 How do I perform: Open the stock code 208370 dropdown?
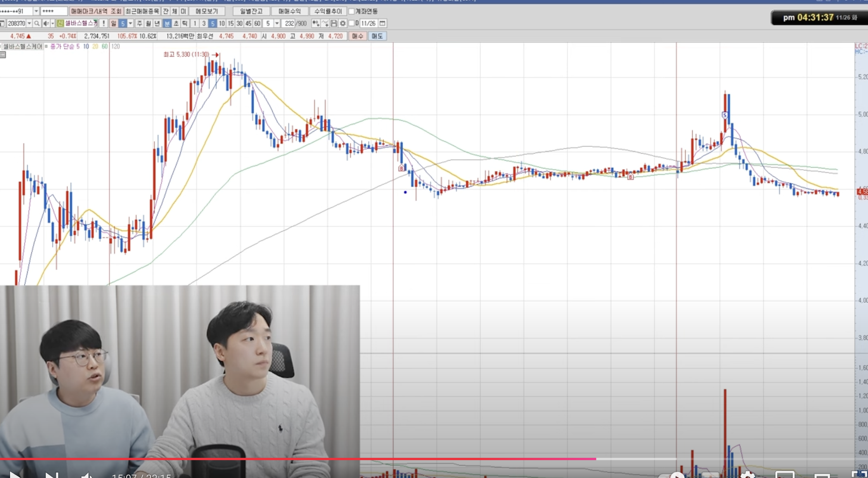29,24
